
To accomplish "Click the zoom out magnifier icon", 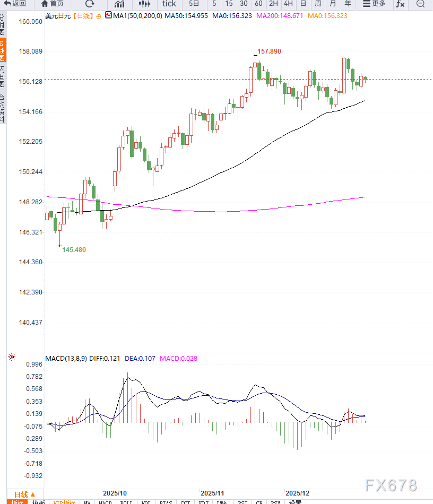I will 420,4.
